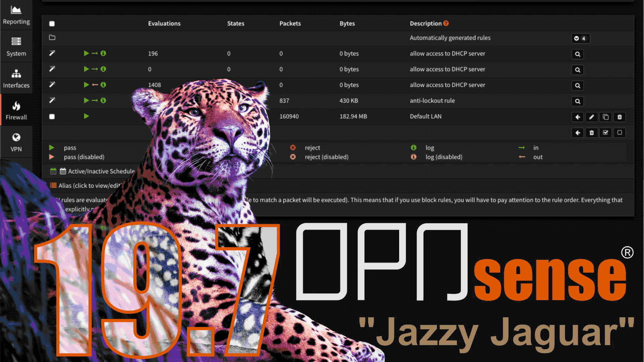This screenshot has width=644, height=362.
Task: Click magnifier button for anti-lockout rule
Action: 578,101
